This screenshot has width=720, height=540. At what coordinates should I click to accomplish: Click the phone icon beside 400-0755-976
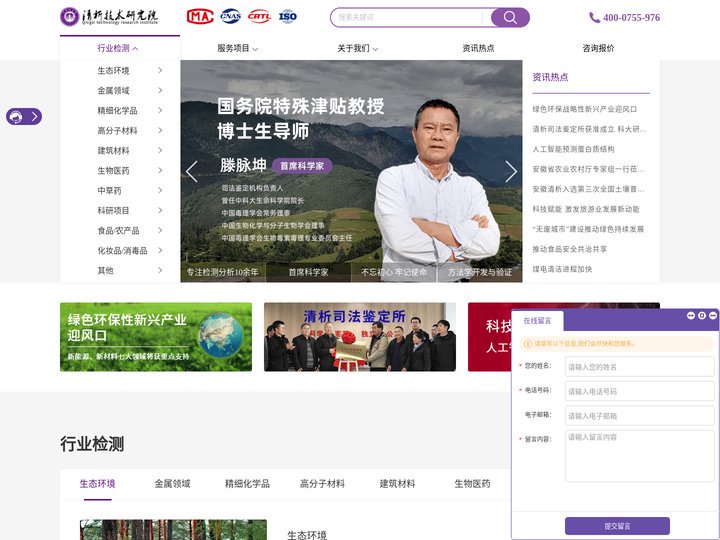point(594,17)
